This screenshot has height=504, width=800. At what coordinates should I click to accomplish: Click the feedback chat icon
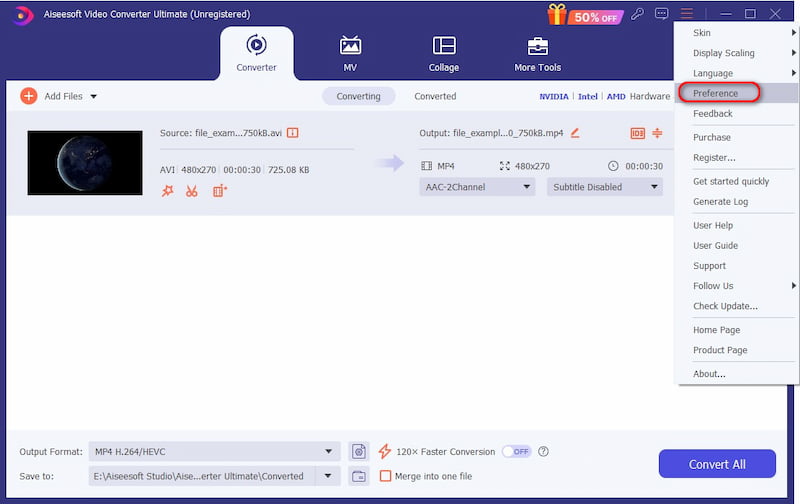(x=662, y=14)
